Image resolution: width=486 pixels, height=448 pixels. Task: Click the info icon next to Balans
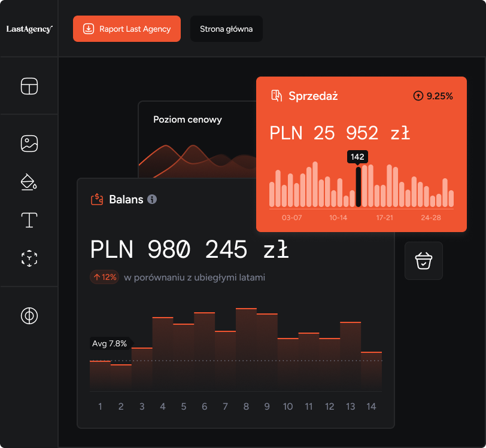coord(152,199)
